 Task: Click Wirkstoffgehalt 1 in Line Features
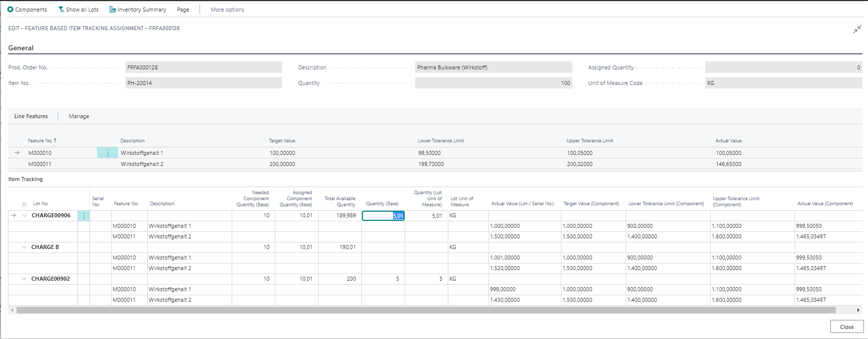tap(142, 153)
